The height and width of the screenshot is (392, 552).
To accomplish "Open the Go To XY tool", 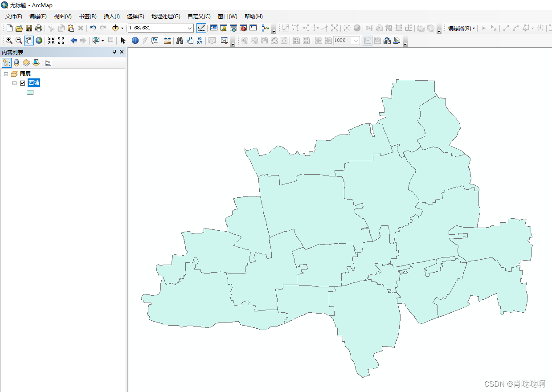I will [200, 41].
